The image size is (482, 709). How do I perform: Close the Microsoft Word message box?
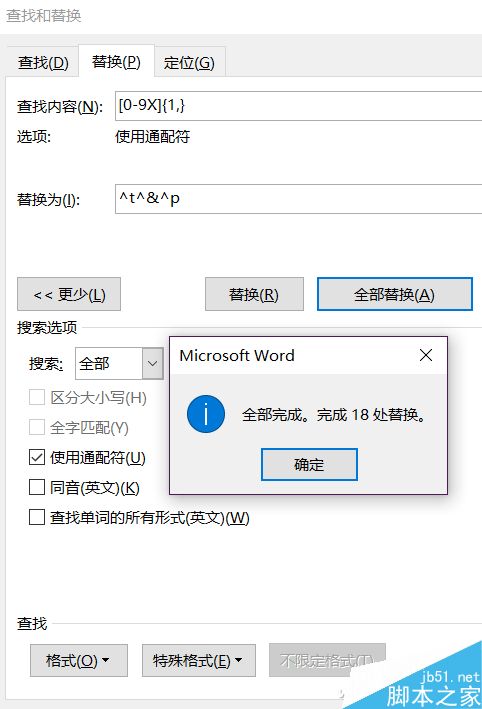coord(426,355)
